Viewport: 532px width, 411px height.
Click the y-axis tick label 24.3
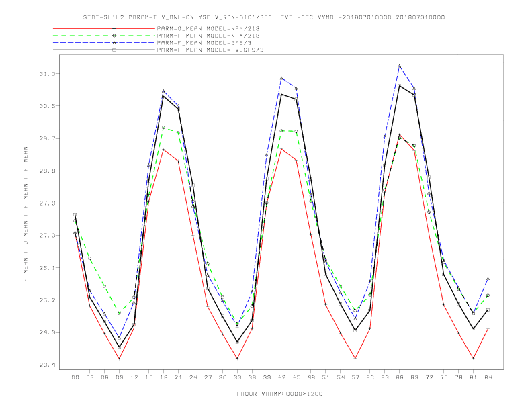tap(46, 332)
